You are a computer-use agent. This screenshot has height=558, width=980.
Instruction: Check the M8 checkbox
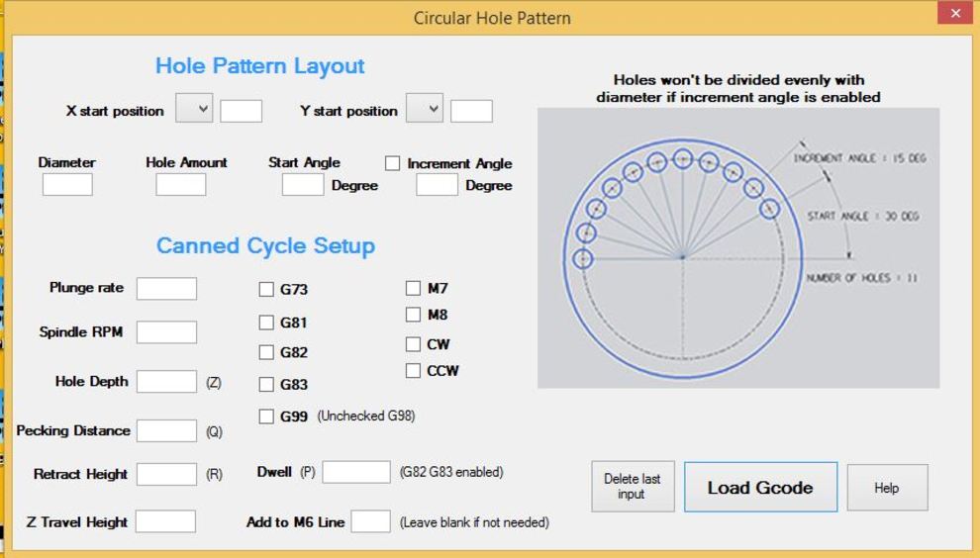click(x=413, y=315)
